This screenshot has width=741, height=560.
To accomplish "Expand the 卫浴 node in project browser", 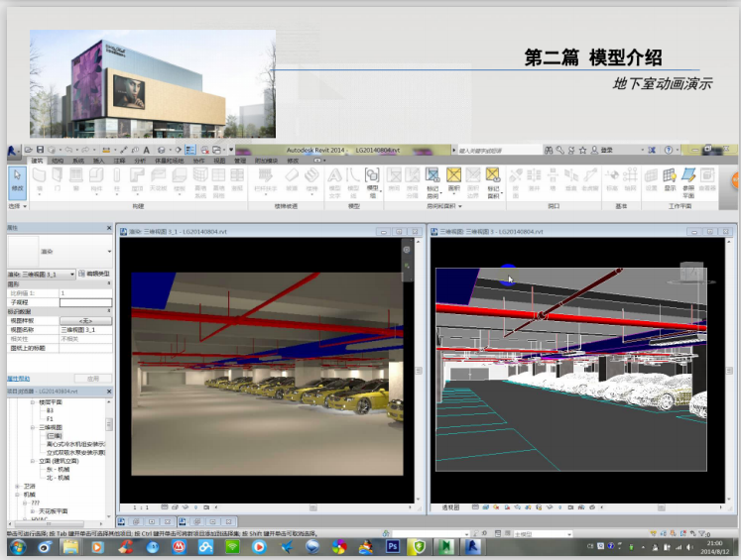I will (17, 487).
